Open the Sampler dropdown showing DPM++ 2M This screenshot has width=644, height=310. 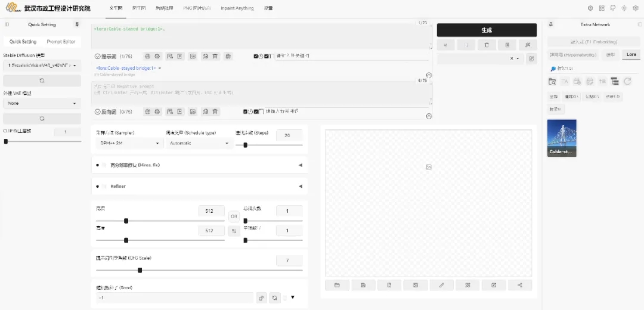click(129, 143)
